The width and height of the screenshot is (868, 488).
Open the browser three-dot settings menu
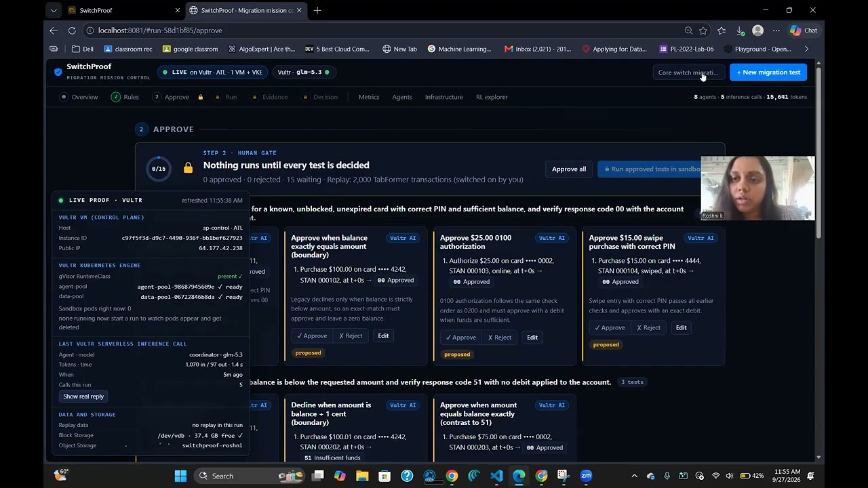click(776, 30)
